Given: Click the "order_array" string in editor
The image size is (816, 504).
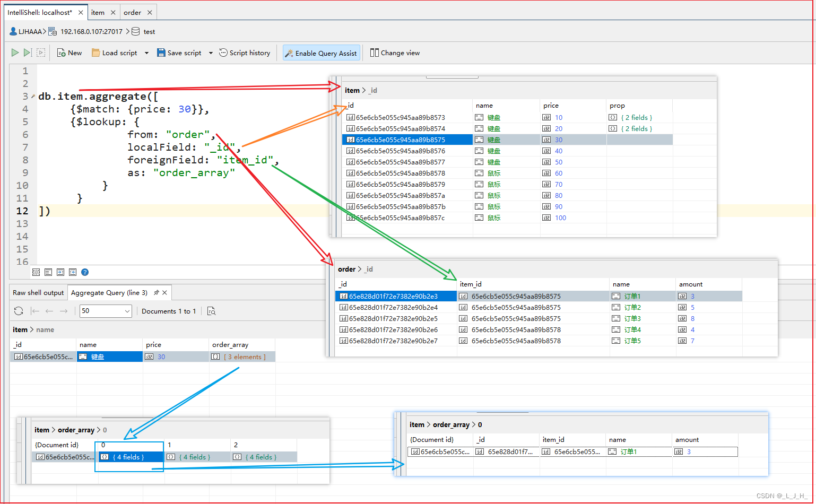Looking at the screenshot, I should click(194, 172).
